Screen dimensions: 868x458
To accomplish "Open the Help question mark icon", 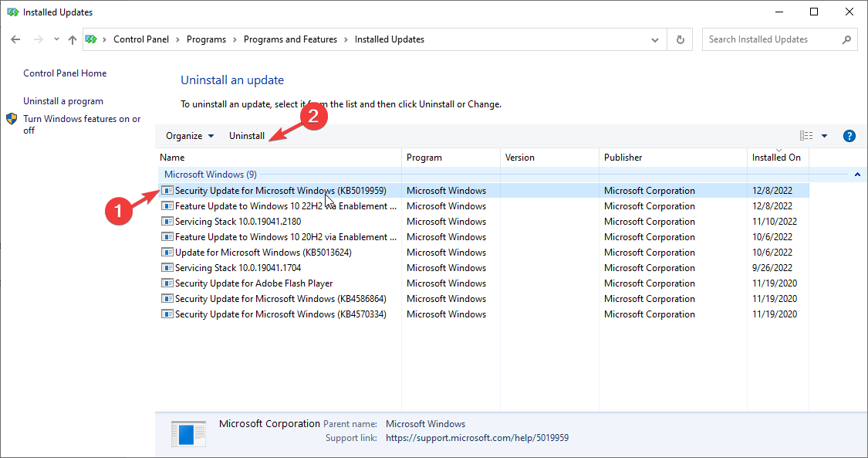I will pos(849,135).
